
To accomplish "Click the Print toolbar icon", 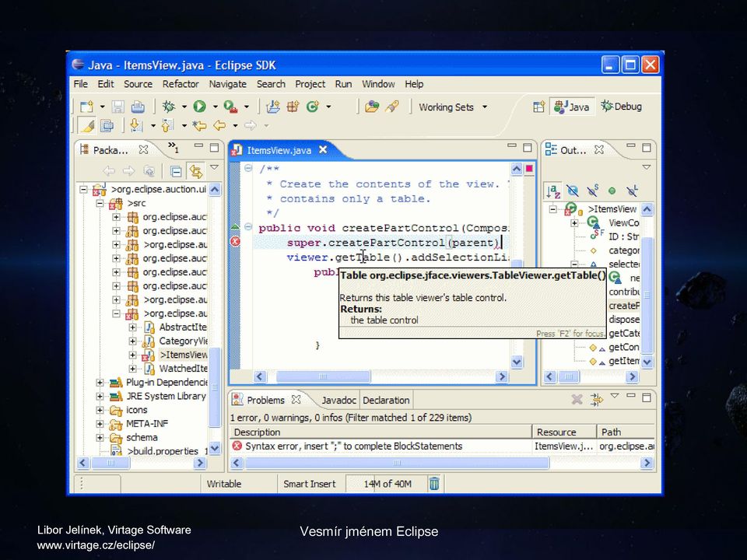I will tap(138, 107).
